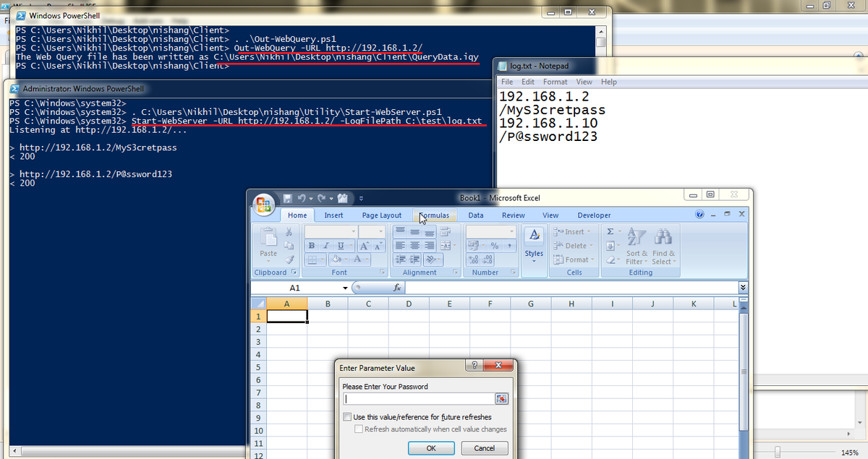Open the Name Box dropdown arrow

pyautogui.click(x=344, y=288)
